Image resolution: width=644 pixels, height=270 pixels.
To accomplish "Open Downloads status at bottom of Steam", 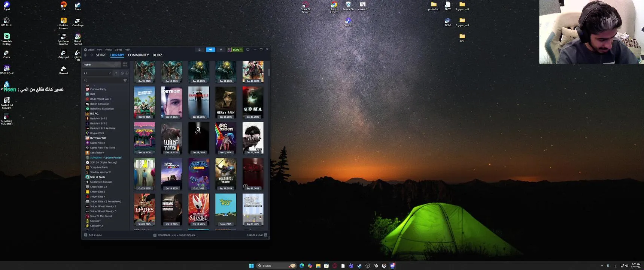I will (x=174, y=235).
